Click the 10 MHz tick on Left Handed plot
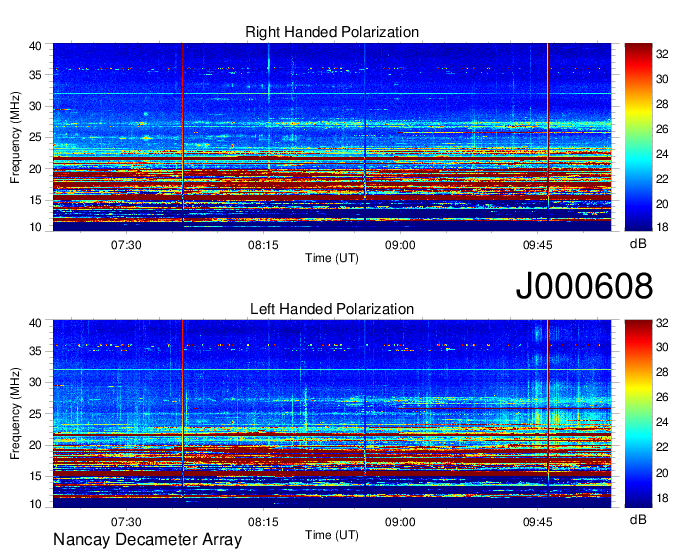 (35, 504)
